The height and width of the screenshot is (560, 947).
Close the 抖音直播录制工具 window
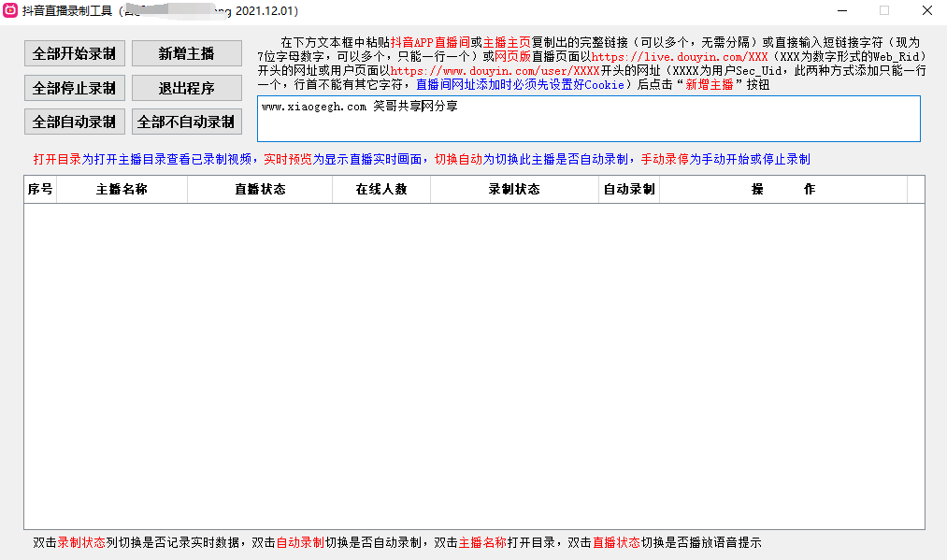(x=927, y=10)
